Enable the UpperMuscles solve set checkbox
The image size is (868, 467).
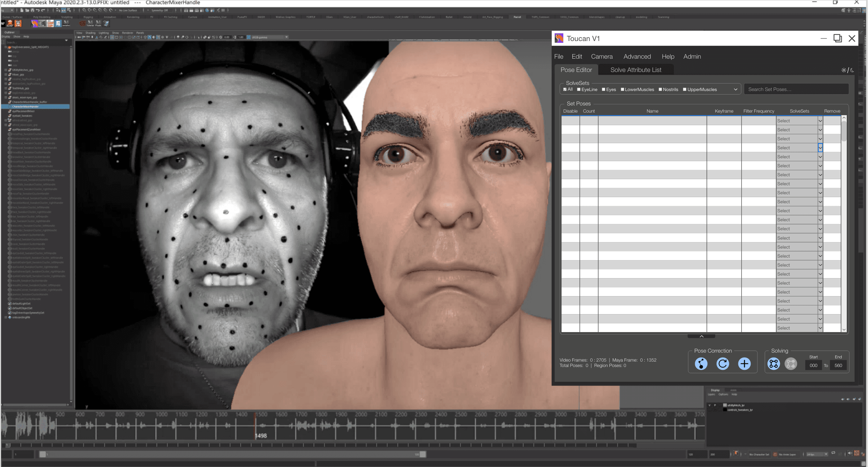(x=685, y=89)
